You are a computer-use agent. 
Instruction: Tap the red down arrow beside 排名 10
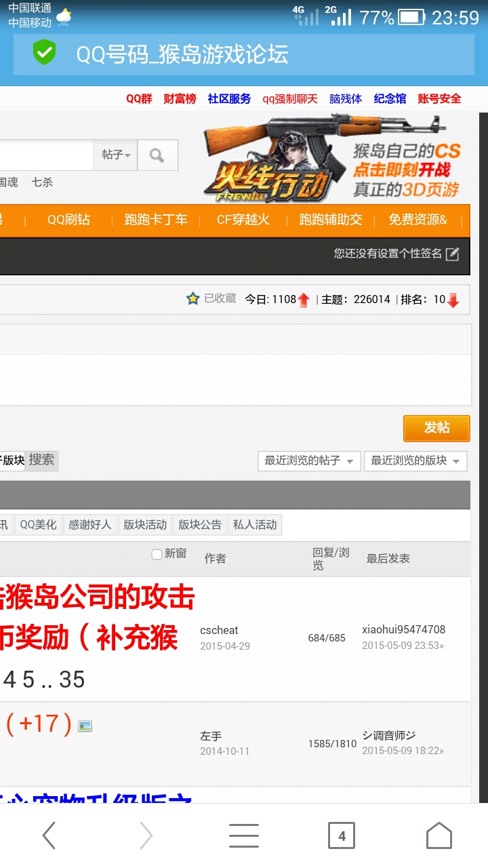point(453,300)
